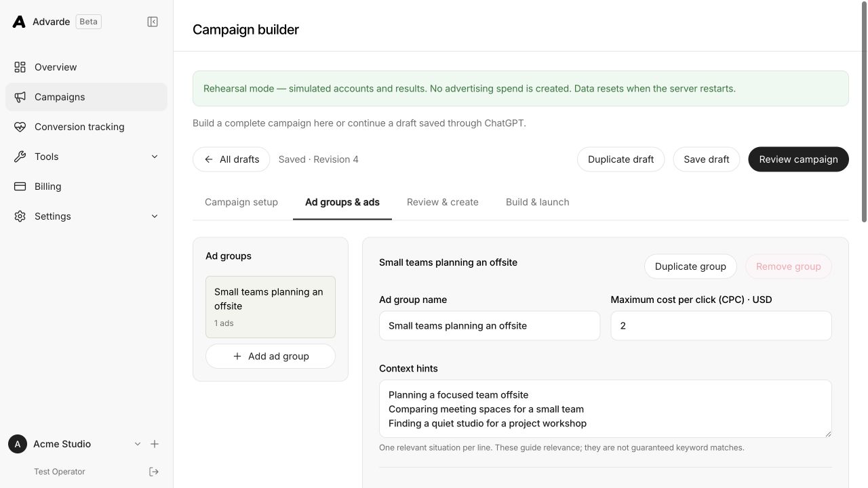Click the Saved · Revision 4 status text
This screenshot has width=868, height=488.
[319, 159]
